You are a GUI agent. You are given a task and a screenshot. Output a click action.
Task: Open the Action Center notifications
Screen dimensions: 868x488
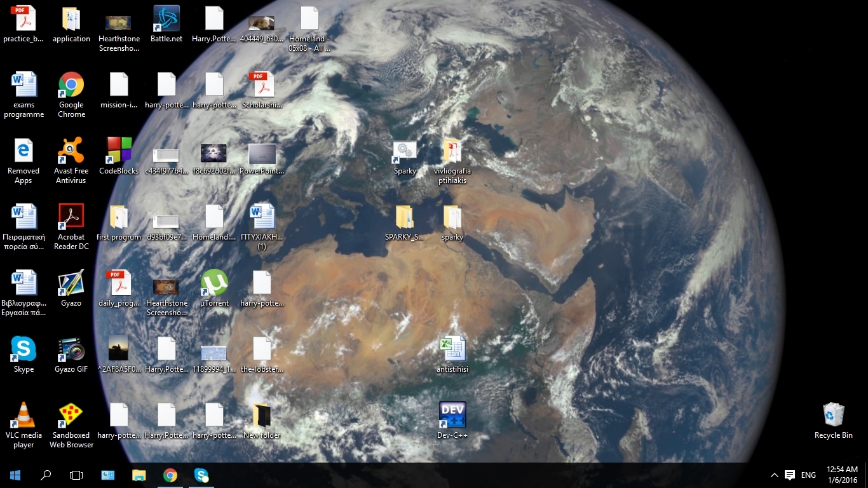790,475
